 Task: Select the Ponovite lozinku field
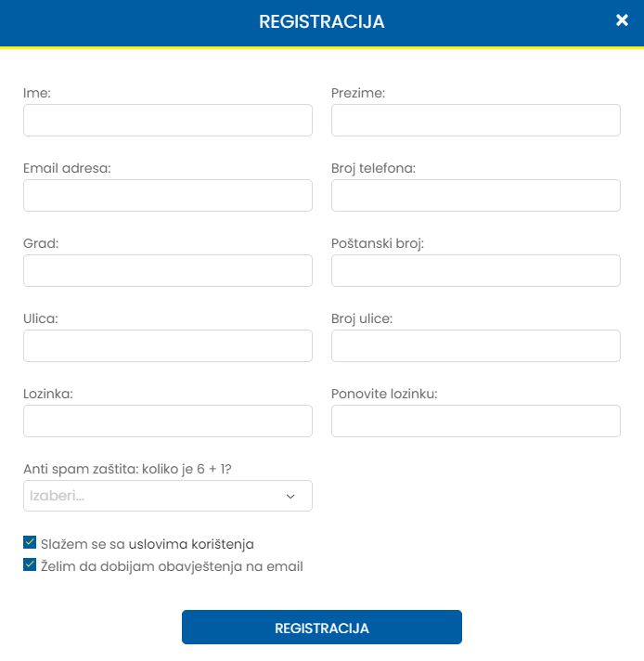tap(476, 421)
